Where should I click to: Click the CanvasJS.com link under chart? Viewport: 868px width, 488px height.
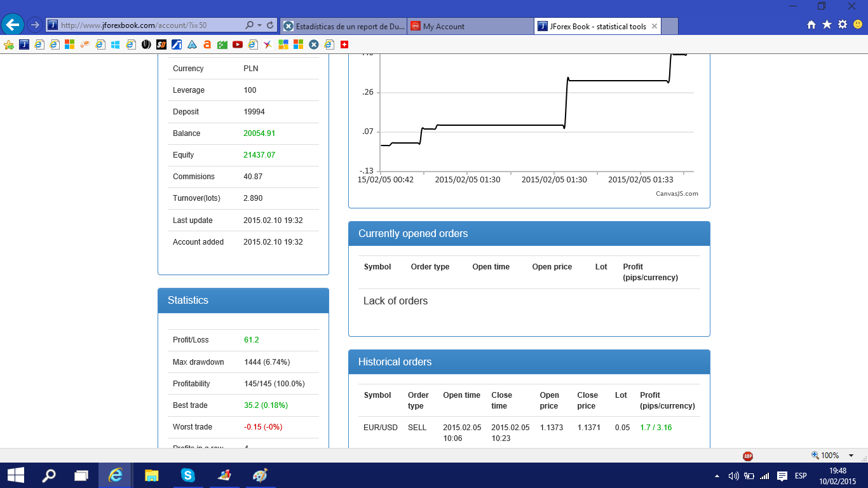tap(677, 194)
